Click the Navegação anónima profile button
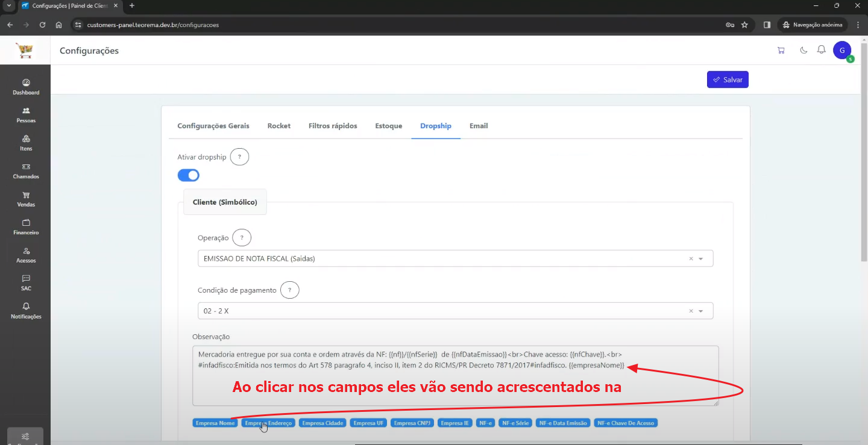 [x=813, y=25]
